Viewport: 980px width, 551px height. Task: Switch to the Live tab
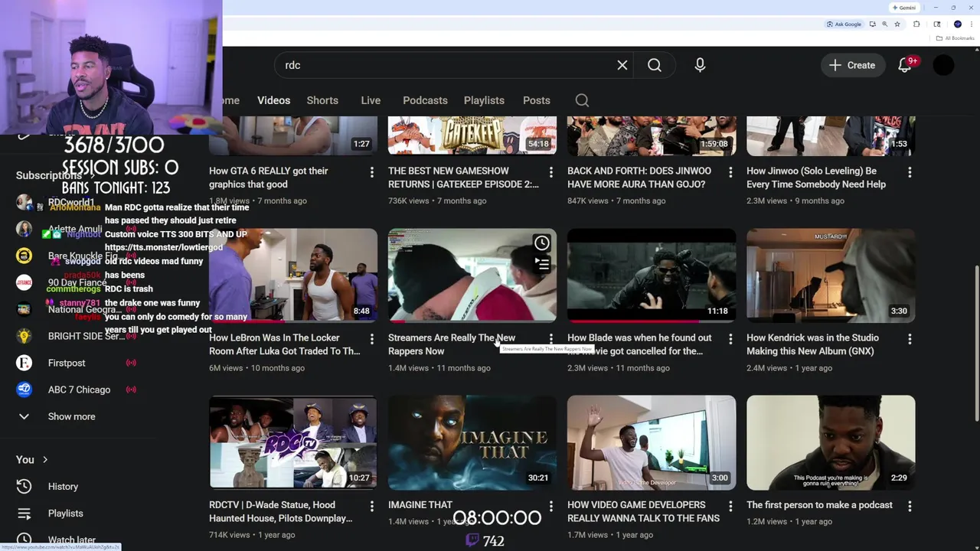click(x=371, y=100)
